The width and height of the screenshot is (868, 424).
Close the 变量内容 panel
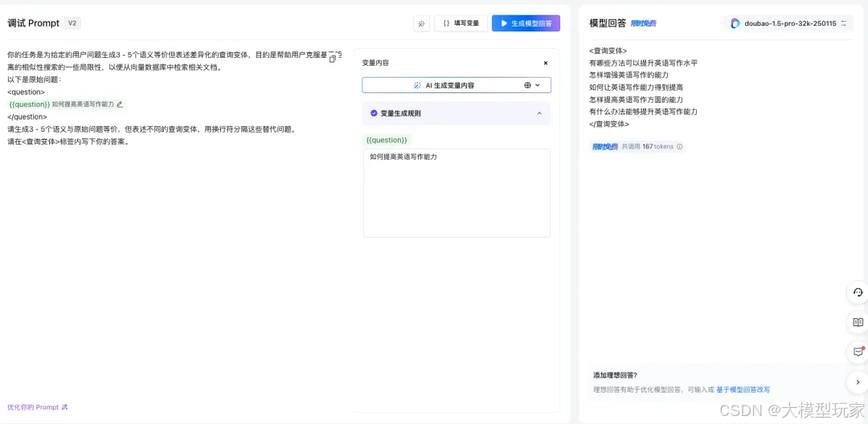click(x=545, y=63)
